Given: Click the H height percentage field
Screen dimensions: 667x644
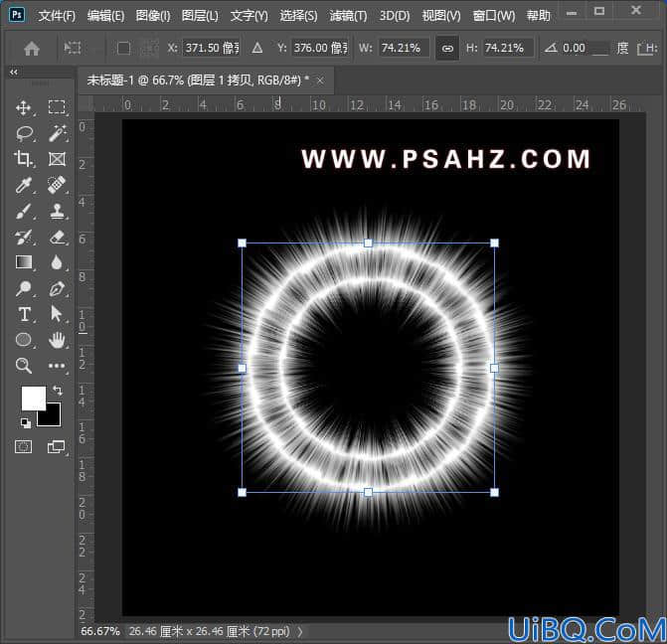Looking at the screenshot, I should coord(508,48).
